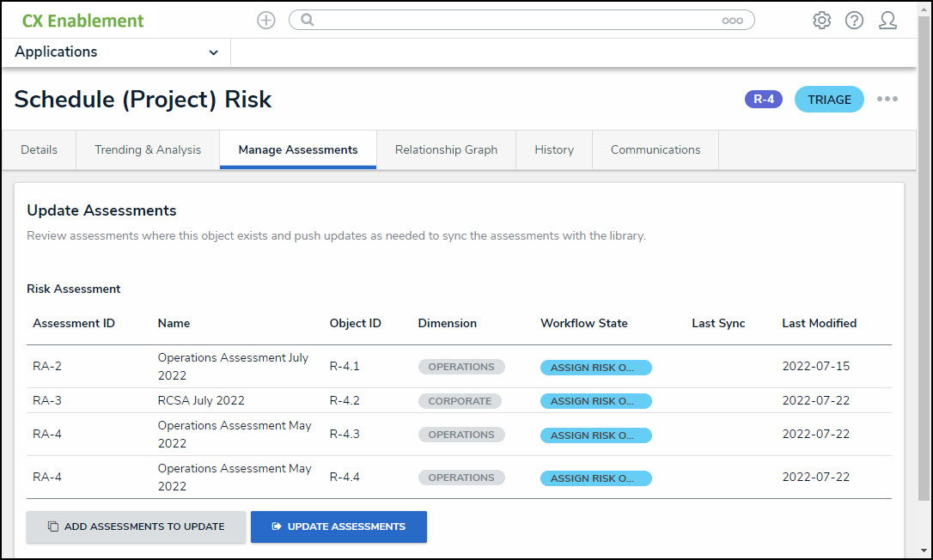Open the user profile icon
The image size is (933, 560).
(887, 21)
